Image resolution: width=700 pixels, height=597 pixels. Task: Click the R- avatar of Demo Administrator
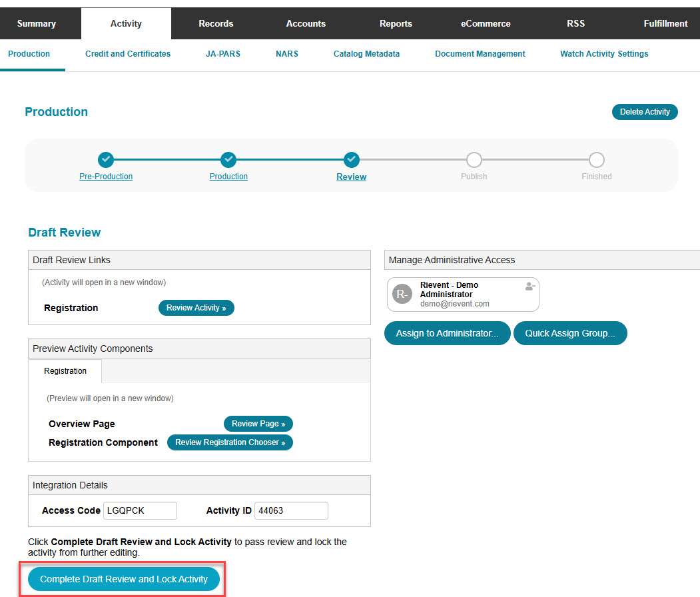tap(402, 294)
